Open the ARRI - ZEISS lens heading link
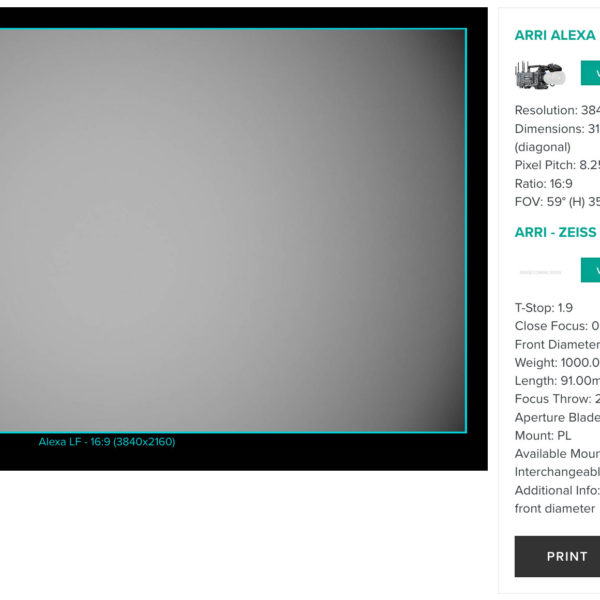Screen dimensions: 600x600 (x=557, y=232)
